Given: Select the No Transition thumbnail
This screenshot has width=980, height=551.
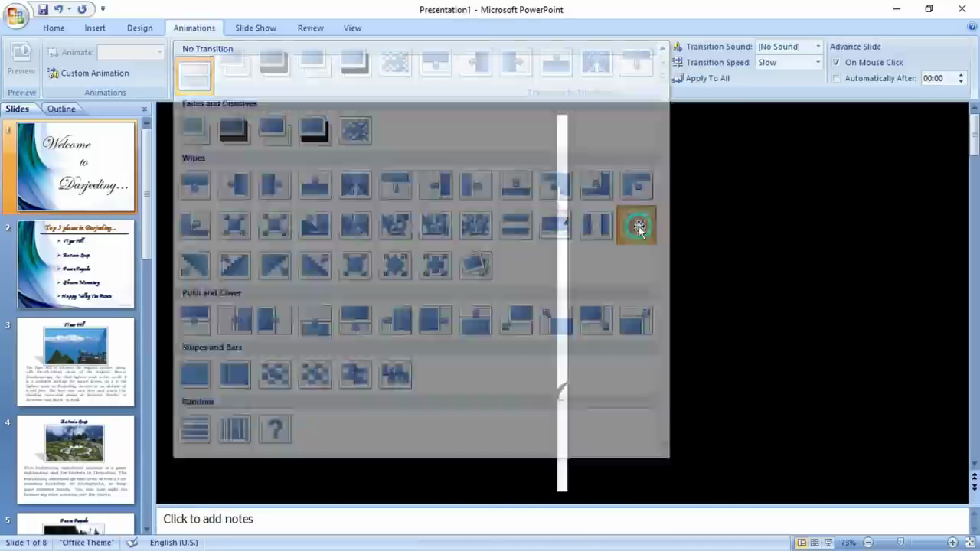Looking at the screenshot, I should pos(194,75).
